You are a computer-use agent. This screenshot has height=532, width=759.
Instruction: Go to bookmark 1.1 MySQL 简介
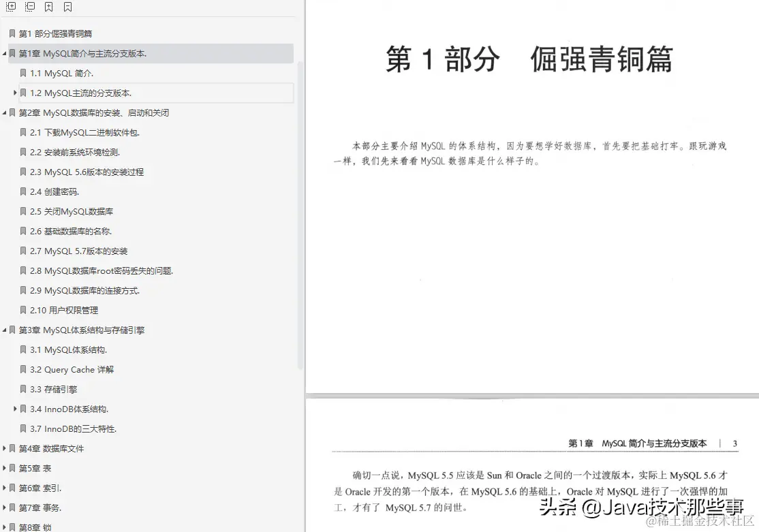click(x=61, y=73)
